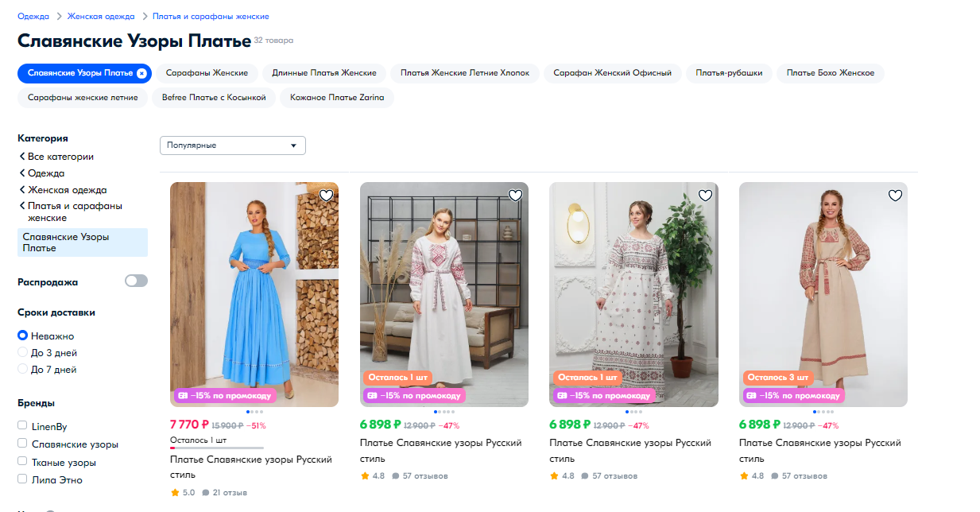Go to Одежда breadcrumb link
Screen dimensions: 980x512
point(33,16)
